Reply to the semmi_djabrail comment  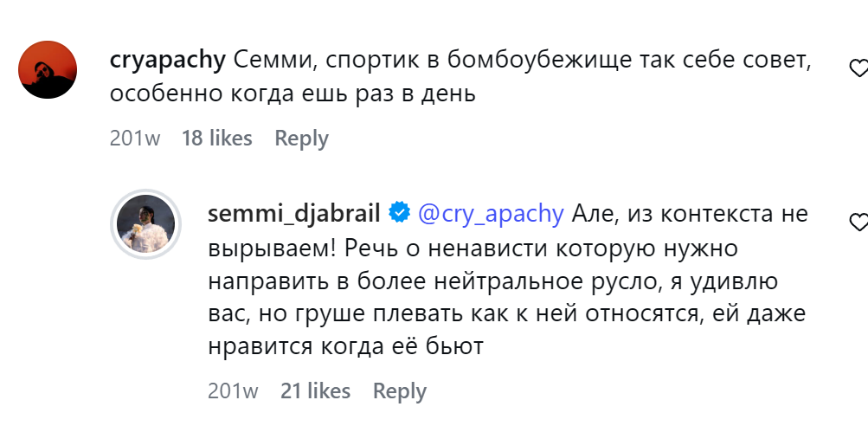(x=400, y=390)
